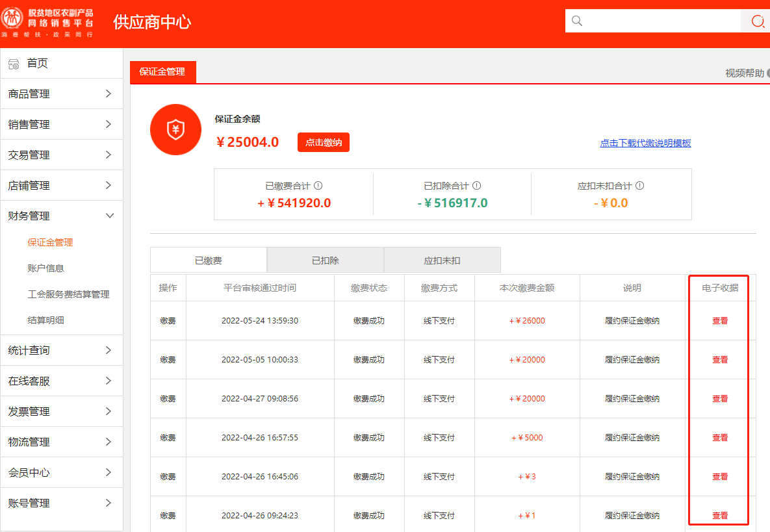Click 缴费成功 in the 2022-05-05 row
Viewport: 770px width, 532px height.
369,360
